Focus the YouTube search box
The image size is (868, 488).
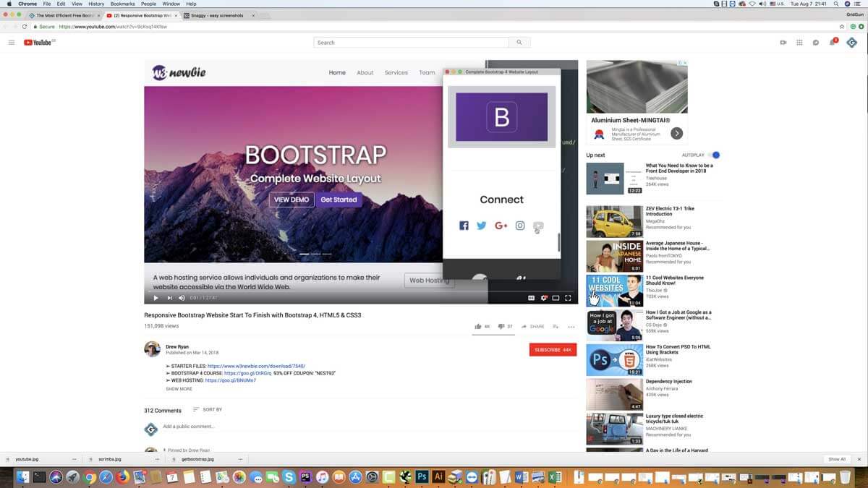coord(412,43)
